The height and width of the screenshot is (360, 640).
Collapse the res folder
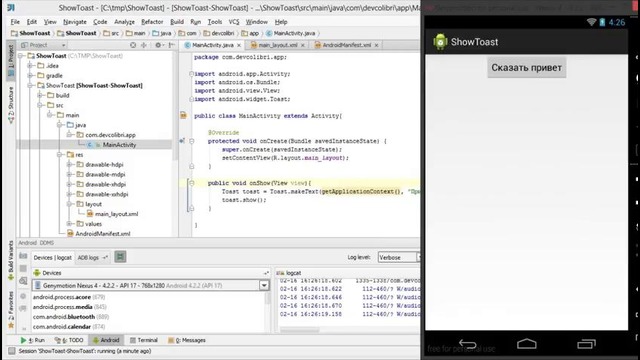(60, 155)
